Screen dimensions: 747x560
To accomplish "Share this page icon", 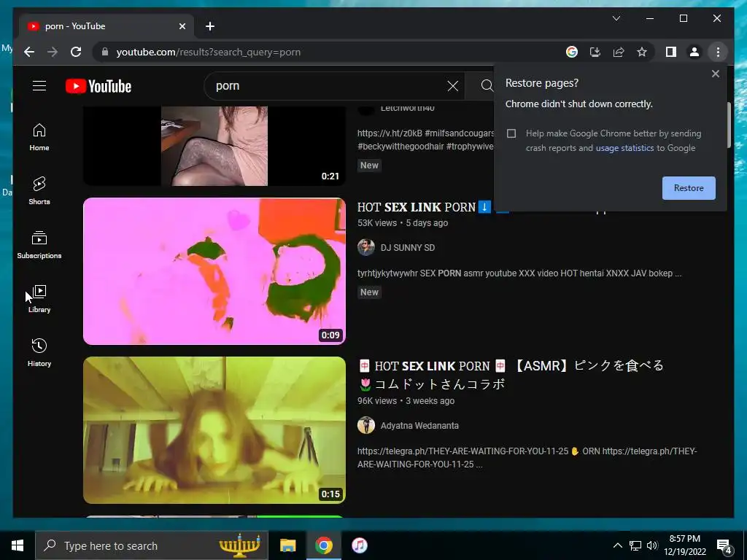I will pyautogui.click(x=619, y=52).
